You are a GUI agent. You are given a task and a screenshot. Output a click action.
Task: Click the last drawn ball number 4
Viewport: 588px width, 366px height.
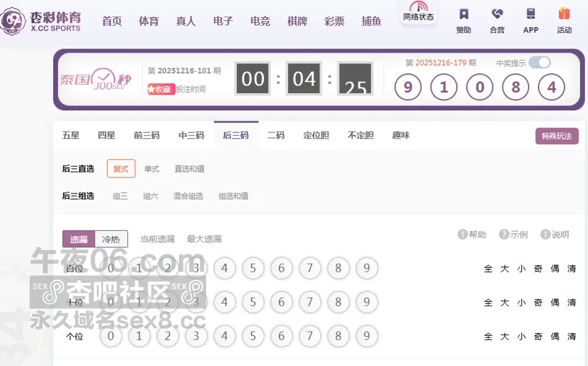(x=551, y=87)
